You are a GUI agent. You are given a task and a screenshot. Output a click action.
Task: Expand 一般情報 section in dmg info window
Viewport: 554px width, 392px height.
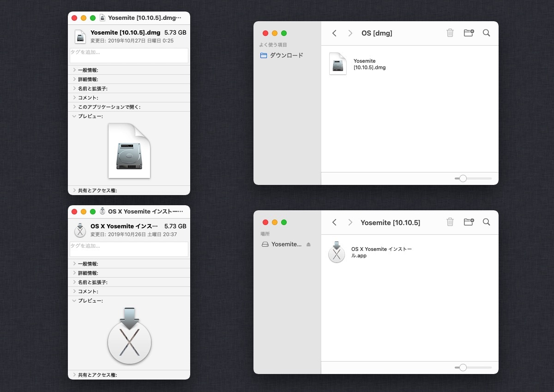[x=74, y=70]
